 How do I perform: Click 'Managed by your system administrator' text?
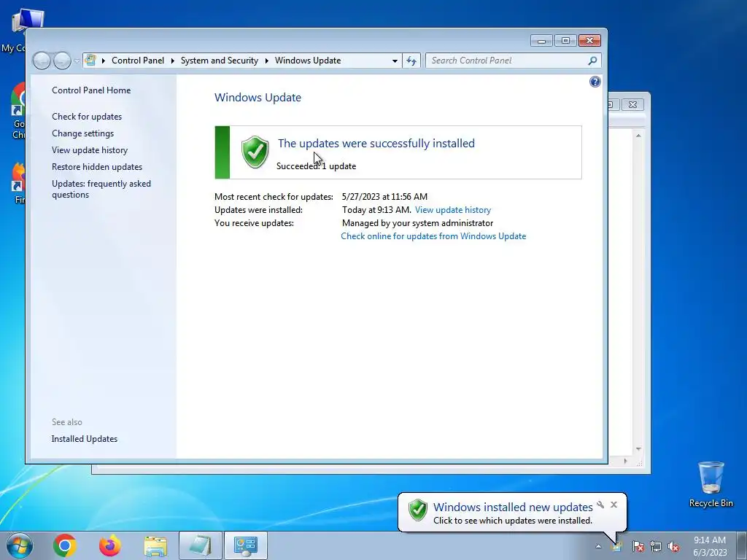[x=417, y=223]
